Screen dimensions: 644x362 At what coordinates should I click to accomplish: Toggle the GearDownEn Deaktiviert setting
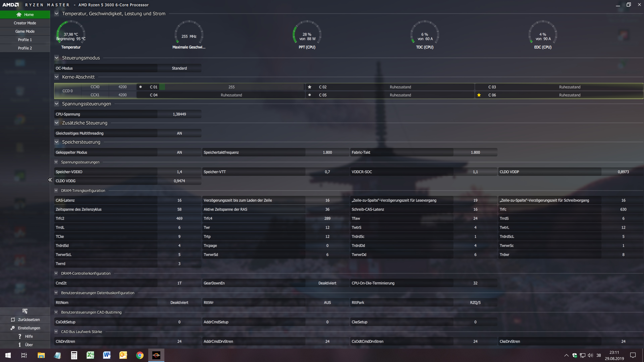(x=327, y=283)
